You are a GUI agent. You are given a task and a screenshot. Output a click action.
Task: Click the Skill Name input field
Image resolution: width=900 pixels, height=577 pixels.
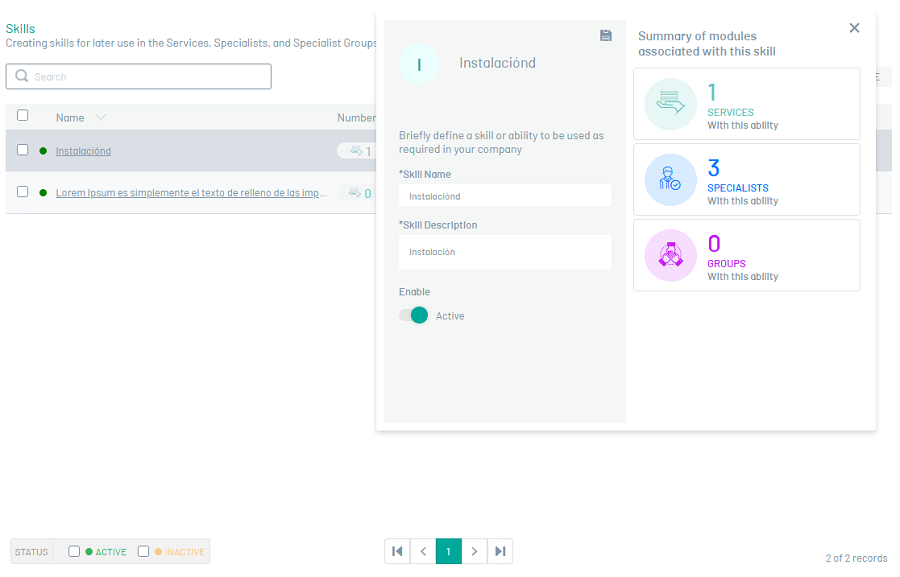coord(505,196)
